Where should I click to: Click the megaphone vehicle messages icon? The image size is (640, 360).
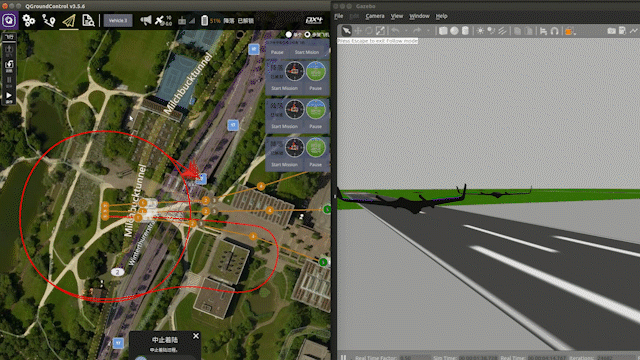[146, 20]
